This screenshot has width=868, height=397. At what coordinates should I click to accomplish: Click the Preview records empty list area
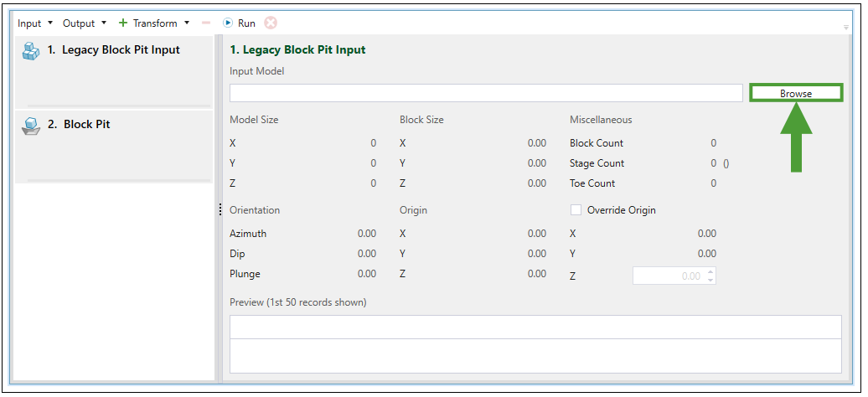[535, 355]
